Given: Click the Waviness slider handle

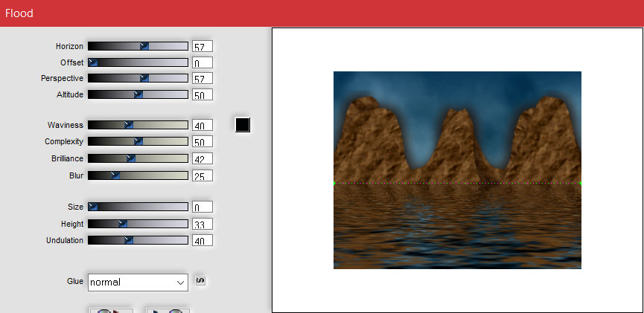Looking at the screenshot, I should [x=128, y=125].
